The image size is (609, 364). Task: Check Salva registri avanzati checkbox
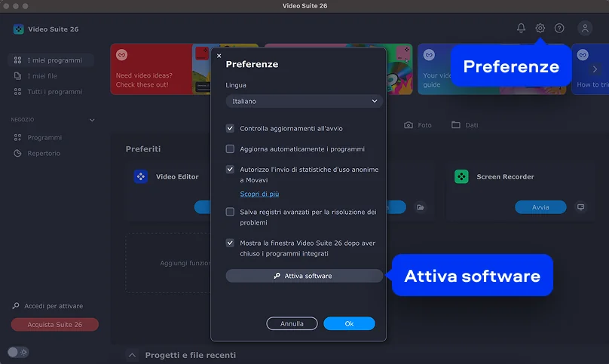pyautogui.click(x=230, y=212)
